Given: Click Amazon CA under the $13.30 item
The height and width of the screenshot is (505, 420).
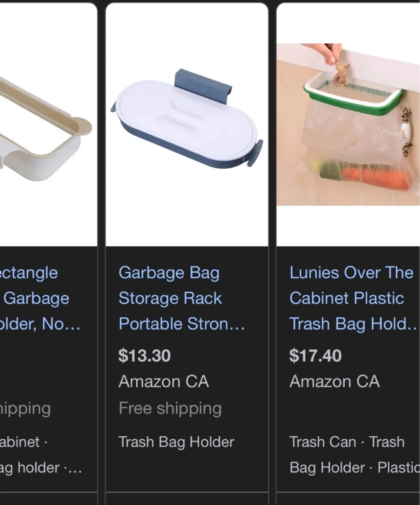Looking at the screenshot, I should point(164,382).
